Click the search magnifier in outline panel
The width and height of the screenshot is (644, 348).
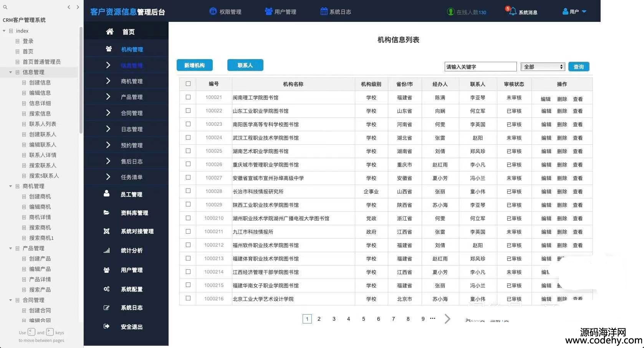5,7
